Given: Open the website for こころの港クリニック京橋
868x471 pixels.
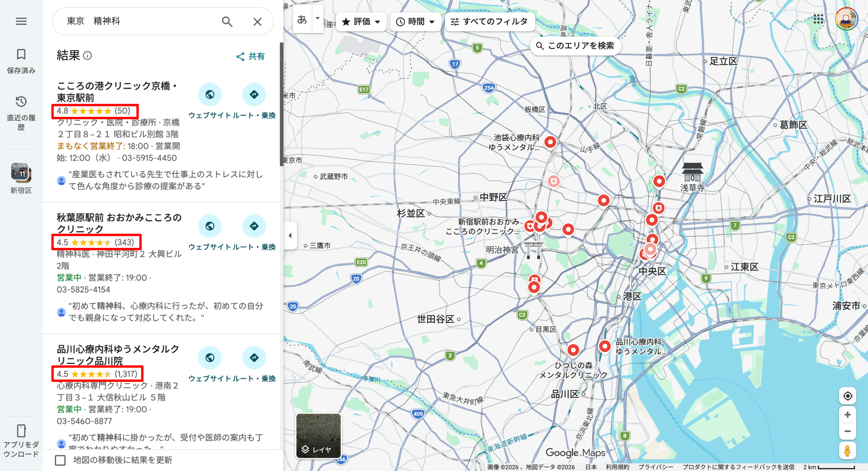Looking at the screenshot, I should tap(210, 95).
